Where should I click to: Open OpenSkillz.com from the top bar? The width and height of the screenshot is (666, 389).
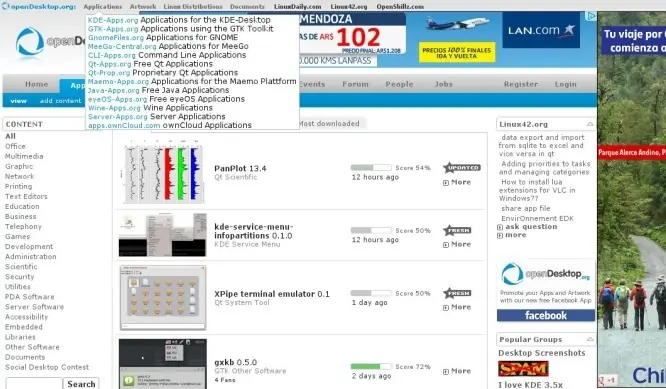click(x=400, y=6)
